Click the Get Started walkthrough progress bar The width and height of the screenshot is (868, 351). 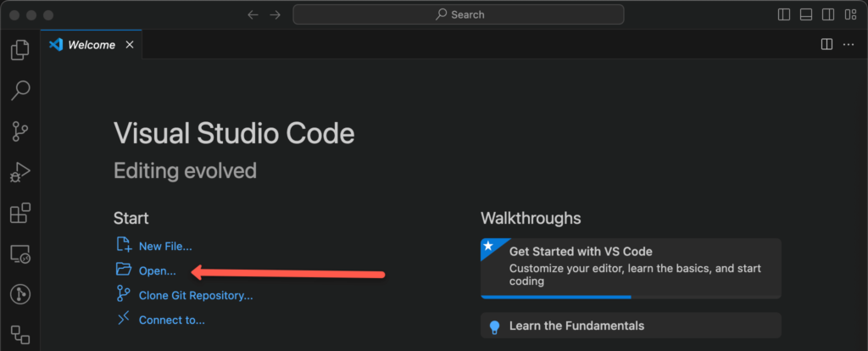pyautogui.click(x=631, y=298)
